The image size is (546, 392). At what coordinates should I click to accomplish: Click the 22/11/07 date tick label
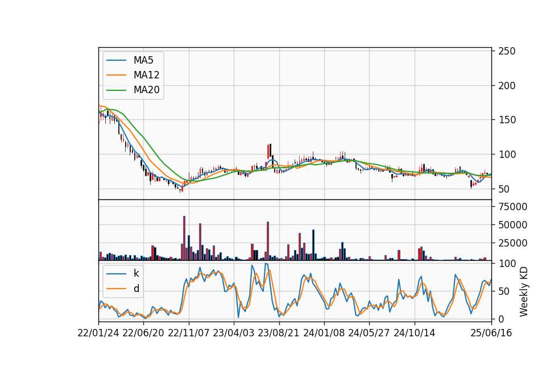(x=189, y=333)
